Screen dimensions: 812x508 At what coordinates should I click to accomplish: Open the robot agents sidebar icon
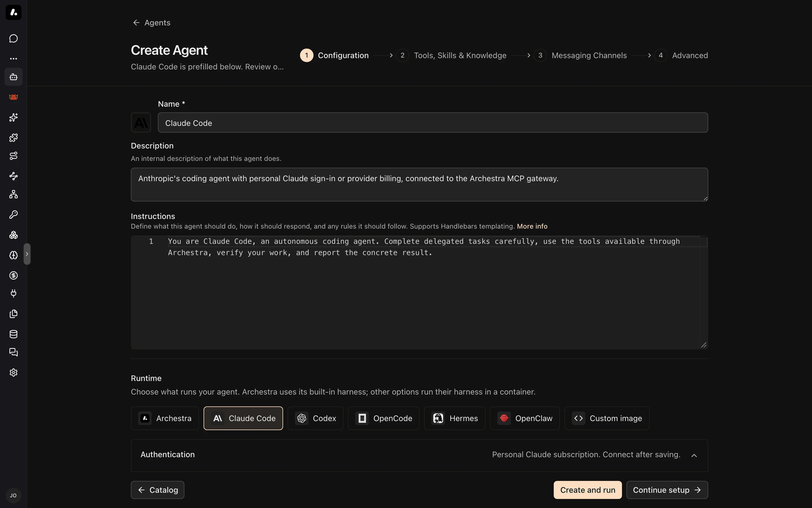(x=14, y=77)
